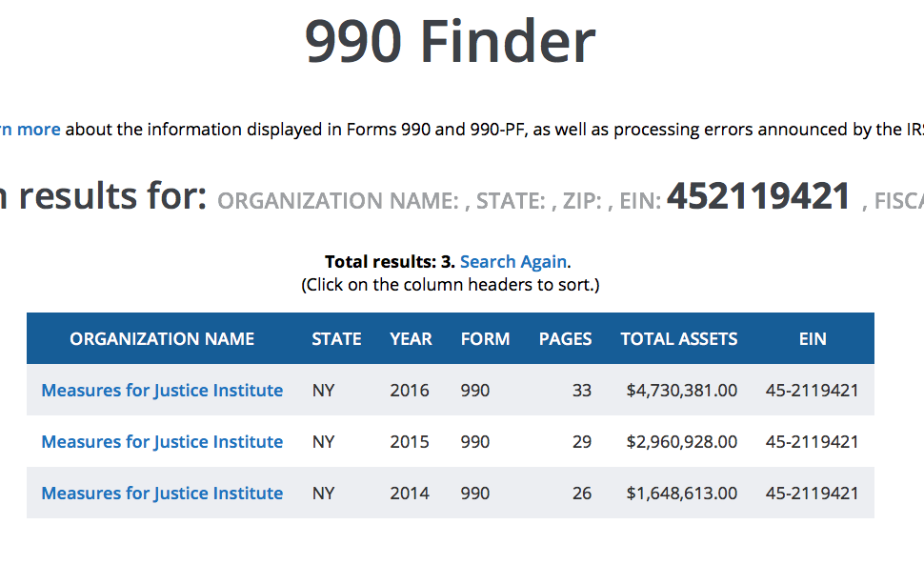Select the 2014 year cell

410,494
